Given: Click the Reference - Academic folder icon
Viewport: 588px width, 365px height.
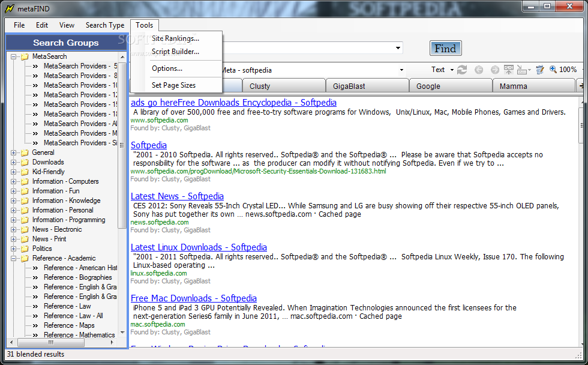Looking at the screenshot, I should click(25, 259).
